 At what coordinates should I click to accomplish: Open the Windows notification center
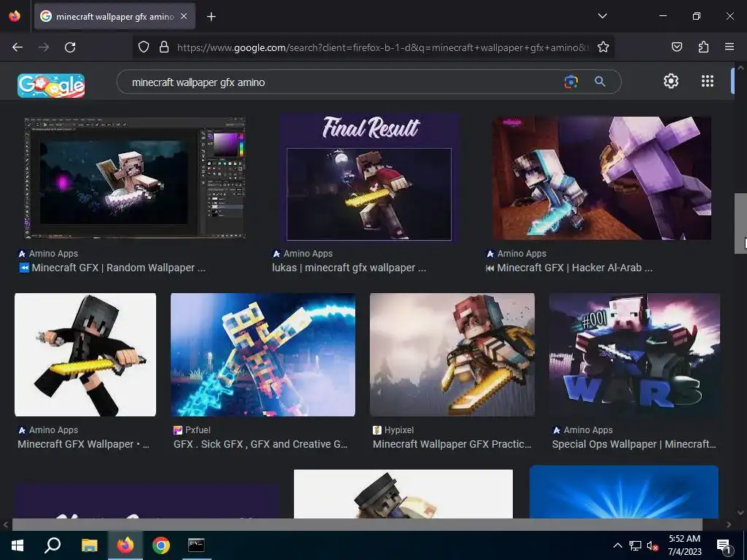[724, 545]
